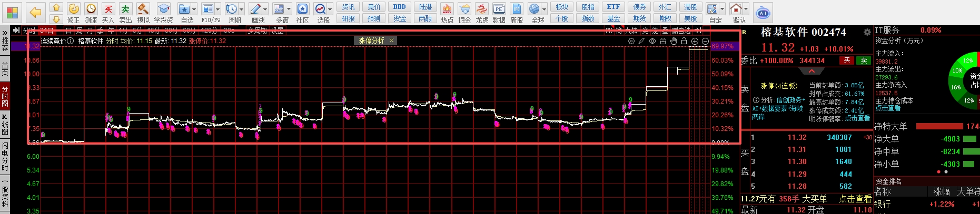Expand the 全球 dropdown arrow
The height and width of the screenshot is (214, 980).
[x=545, y=9]
